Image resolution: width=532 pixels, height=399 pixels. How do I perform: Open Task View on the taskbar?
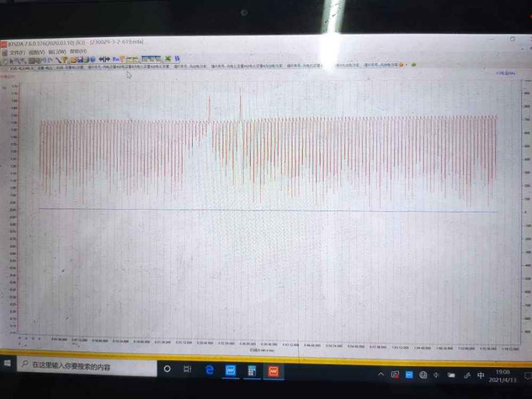(187, 369)
